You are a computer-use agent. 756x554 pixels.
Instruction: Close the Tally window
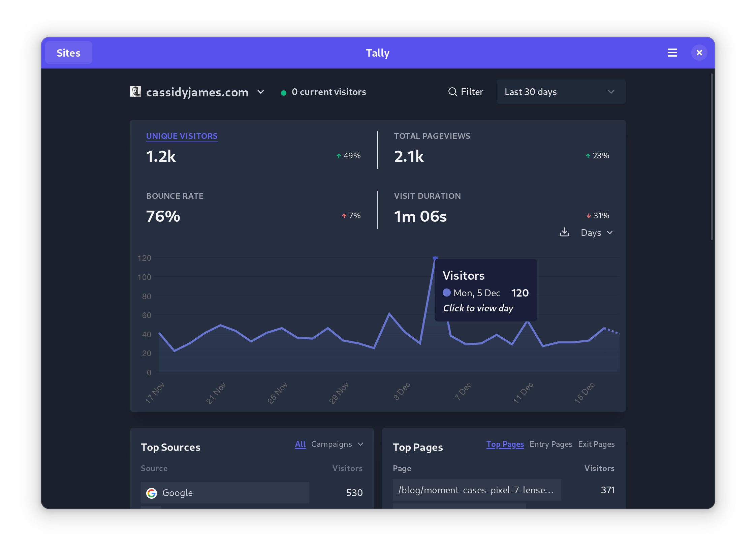(699, 53)
